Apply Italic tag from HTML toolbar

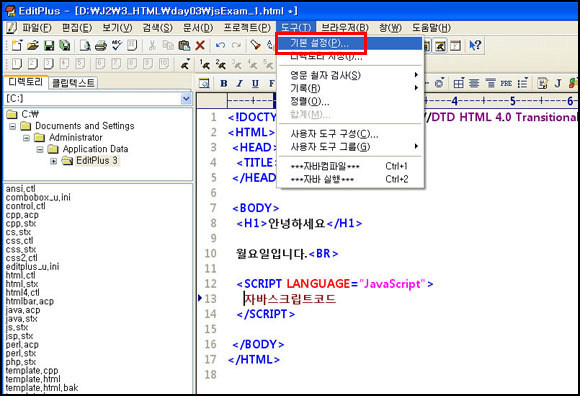click(240, 84)
